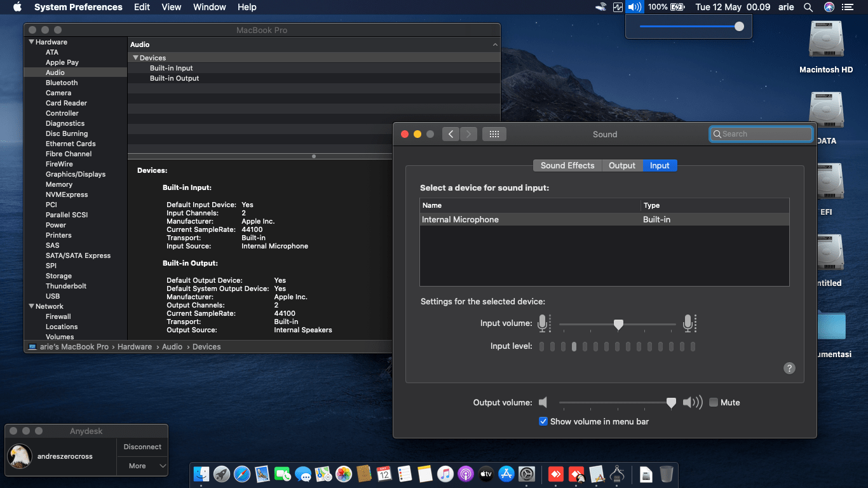Open Apple TV app in Dock
The image size is (868, 488).
point(486,474)
